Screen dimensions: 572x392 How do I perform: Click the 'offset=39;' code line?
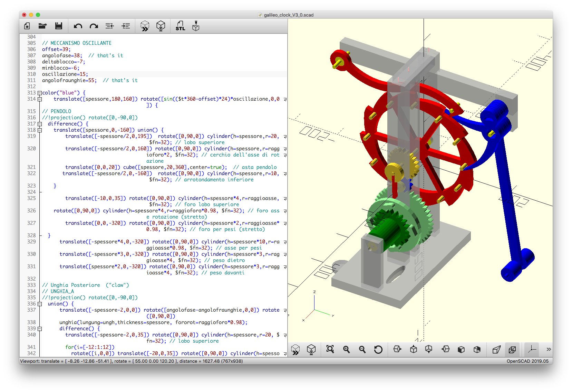(x=56, y=49)
